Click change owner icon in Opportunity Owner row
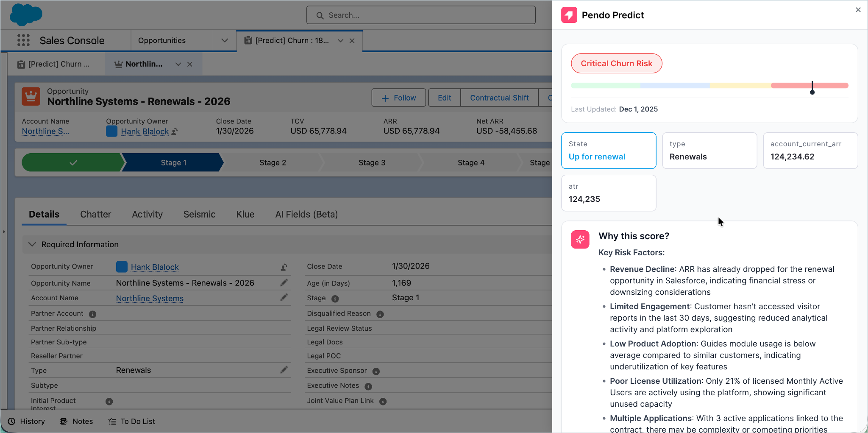Screen dimensions: 868x433 (x=284, y=267)
